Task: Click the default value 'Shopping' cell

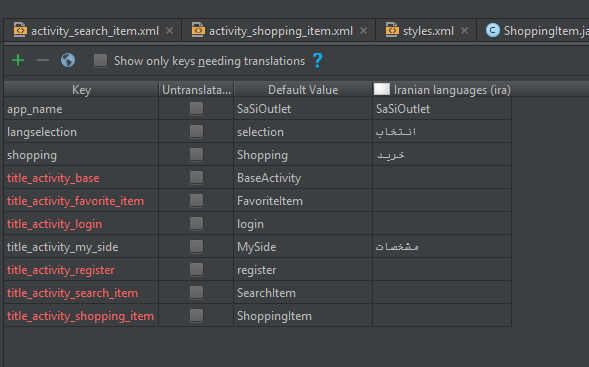Action: [x=303, y=155]
